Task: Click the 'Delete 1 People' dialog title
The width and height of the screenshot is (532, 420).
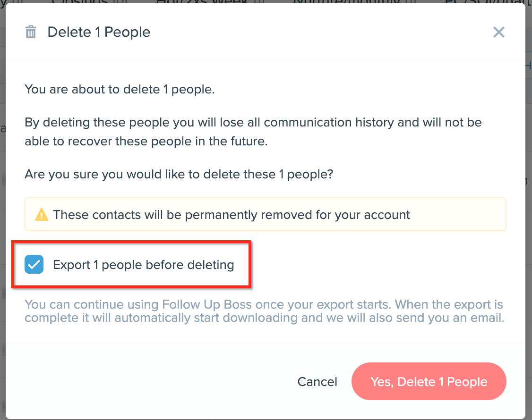Action: [99, 32]
